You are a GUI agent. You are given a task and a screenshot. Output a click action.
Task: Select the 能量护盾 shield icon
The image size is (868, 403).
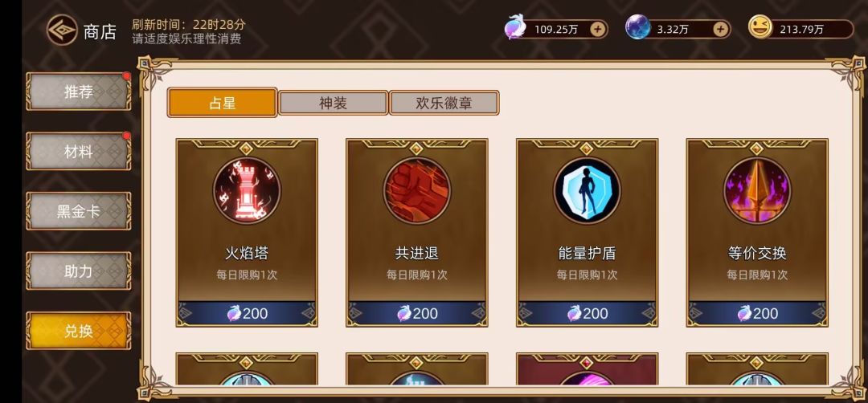[x=587, y=191]
